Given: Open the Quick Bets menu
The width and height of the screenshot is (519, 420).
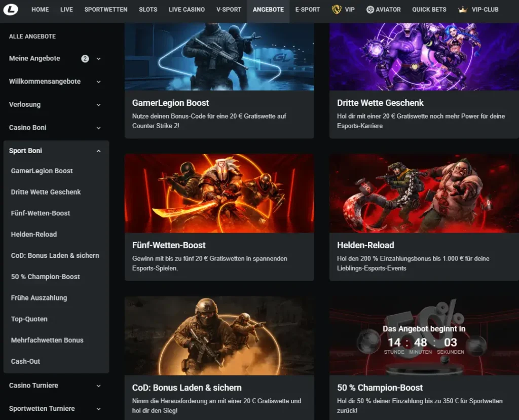Looking at the screenshot, I should coord(429,10).
